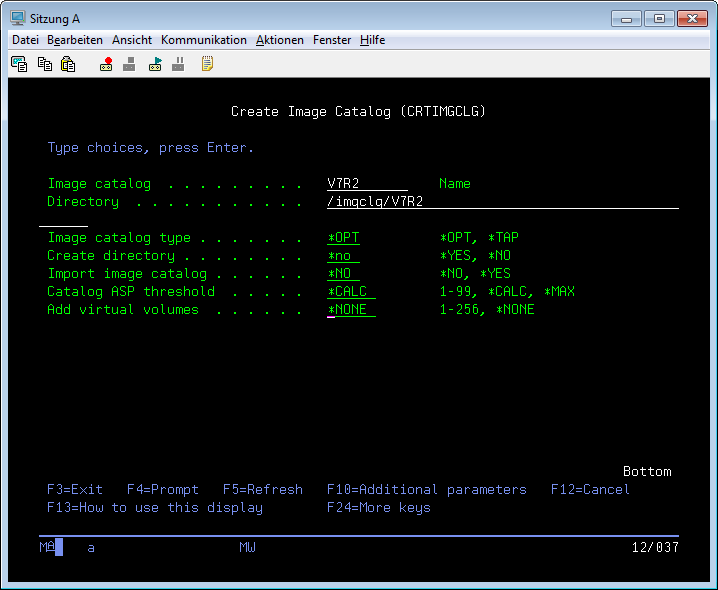
Task: Click the Image catalog type *OPT field
Action: [x=343, y=238]
